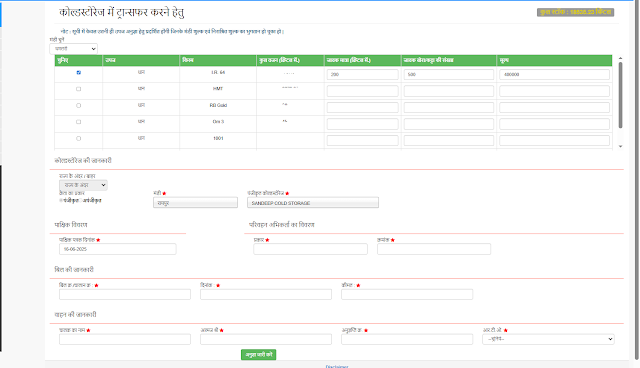Click the driver name input field
This screenshot has height=368, width=640.
[125, 339]
